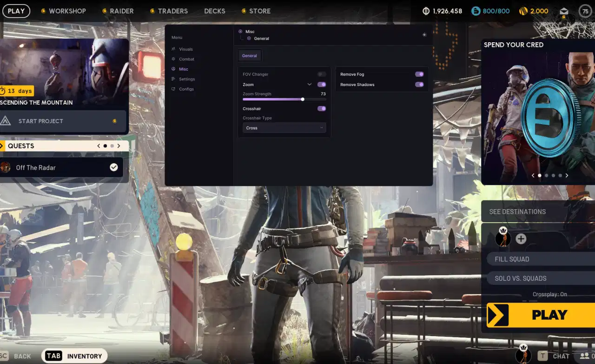Click the Off The Radar quest avatar icon
The height and width of the screenshot is (364, 595).
(5, 167)
